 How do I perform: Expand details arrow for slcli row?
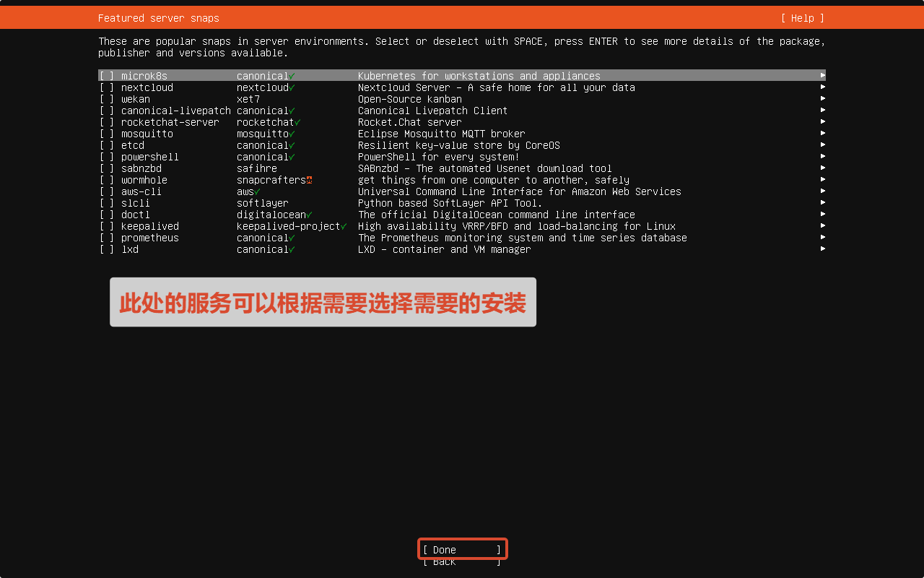point(823,202)
